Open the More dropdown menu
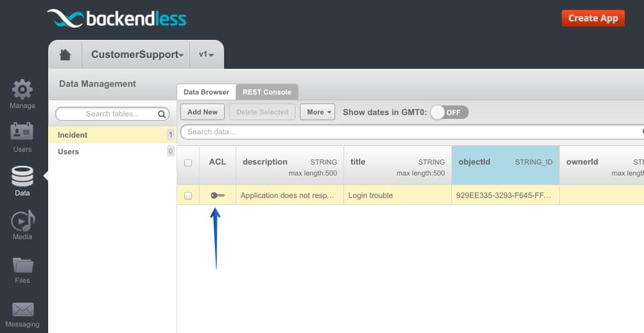This screenshot has height=333, width=644. click(x=317, y=112)
